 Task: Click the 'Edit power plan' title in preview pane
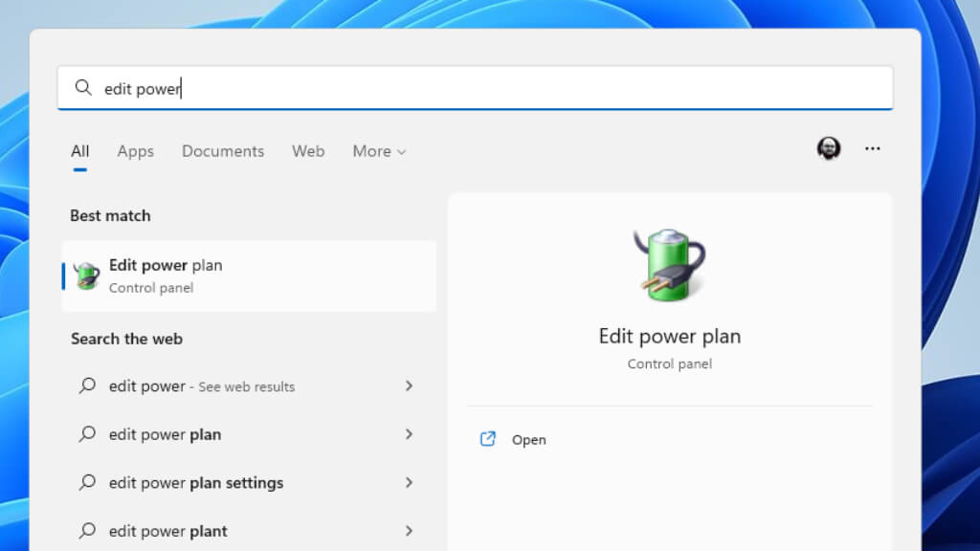point(669,336)
